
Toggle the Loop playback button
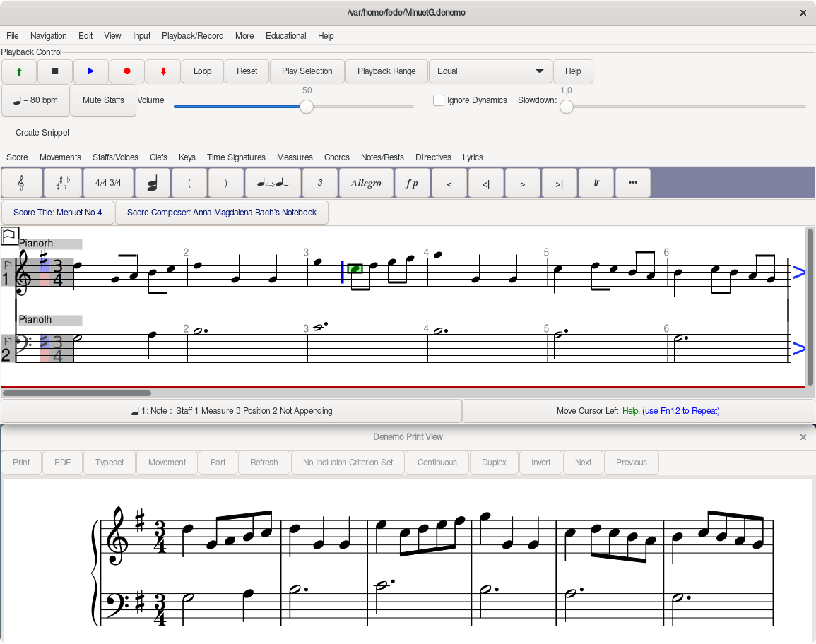[x=203, y=71]
